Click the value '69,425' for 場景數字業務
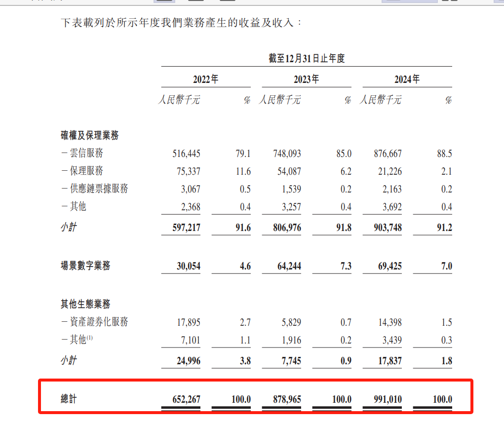Image resolution: width=504 pixels, height=422 pixels. click(x=390, y=266)
